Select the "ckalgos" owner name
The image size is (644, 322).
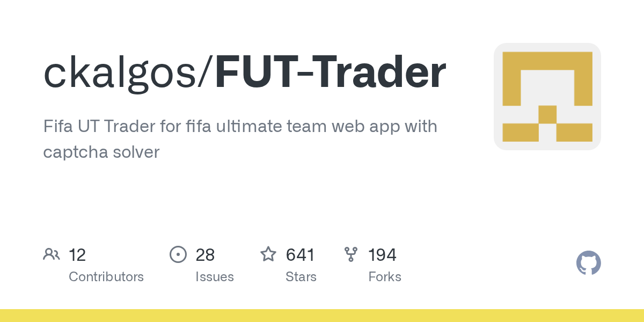point(120,74)
